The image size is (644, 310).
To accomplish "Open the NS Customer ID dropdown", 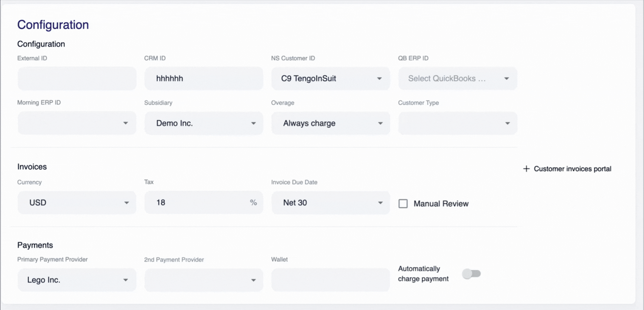I will click(330, 79).
